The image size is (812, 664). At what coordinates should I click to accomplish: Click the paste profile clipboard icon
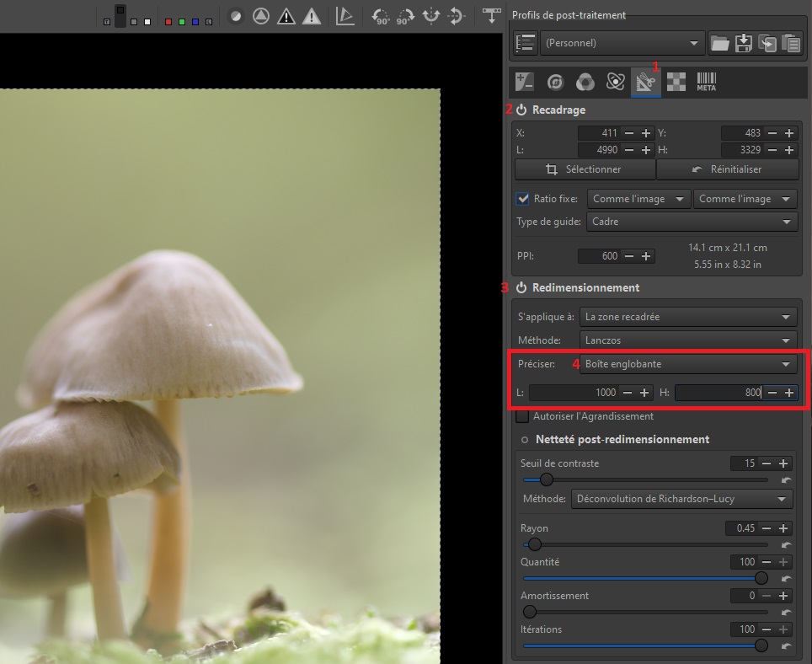pos(790,42)
